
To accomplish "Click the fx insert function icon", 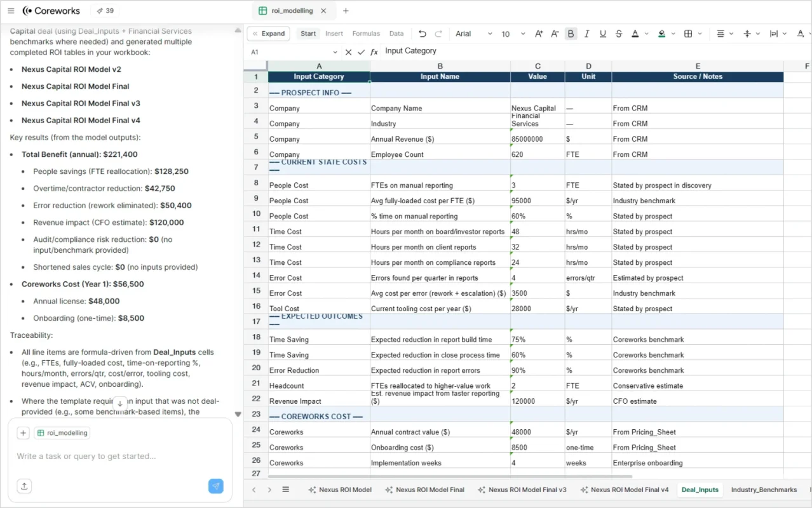I will coord(373,51).
